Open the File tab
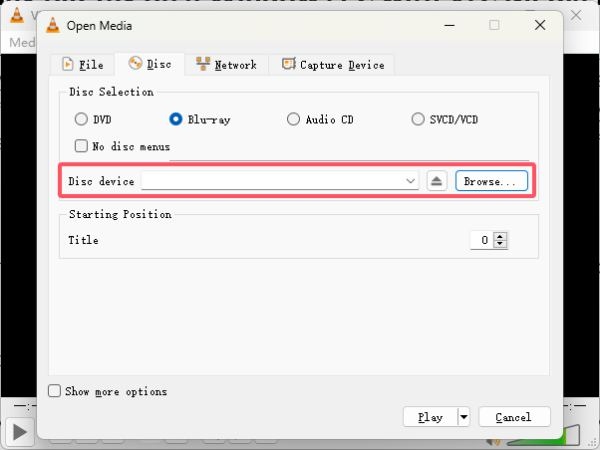 point(83,64)
